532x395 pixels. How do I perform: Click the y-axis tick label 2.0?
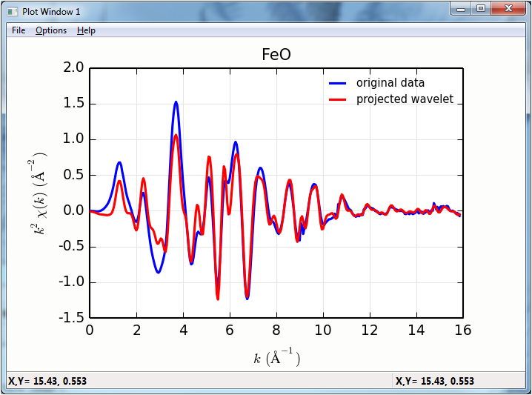click(73, 68)
